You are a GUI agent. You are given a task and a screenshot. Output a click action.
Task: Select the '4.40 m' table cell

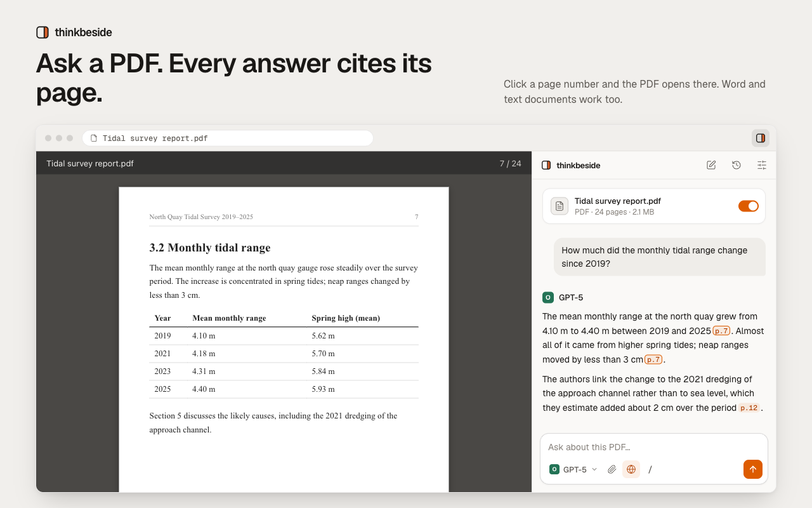click(x=204, y=389)
